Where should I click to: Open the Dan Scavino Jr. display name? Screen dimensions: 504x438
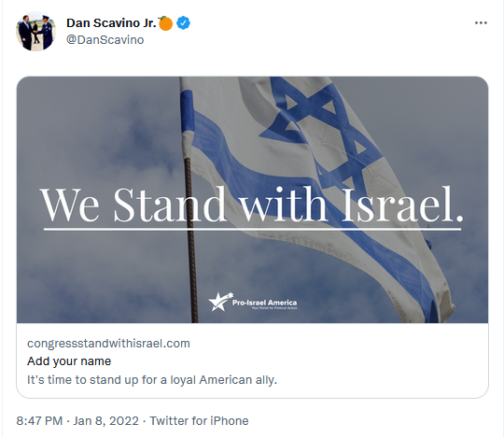pos(111,22)
